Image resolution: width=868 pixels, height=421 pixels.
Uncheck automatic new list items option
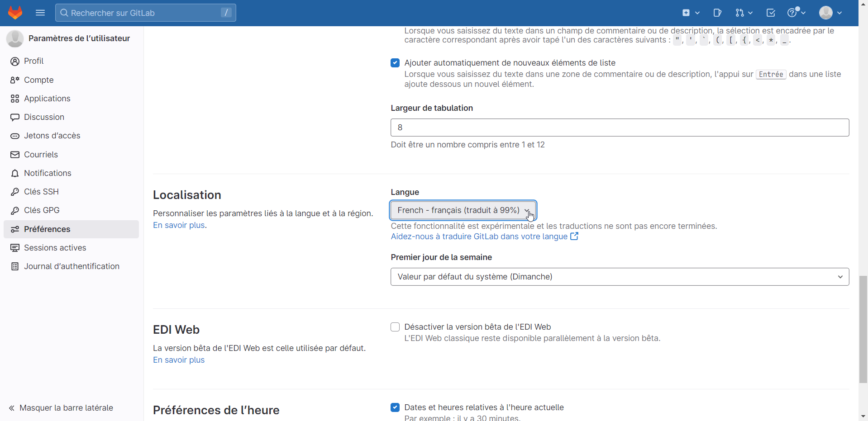click(395, 63)
